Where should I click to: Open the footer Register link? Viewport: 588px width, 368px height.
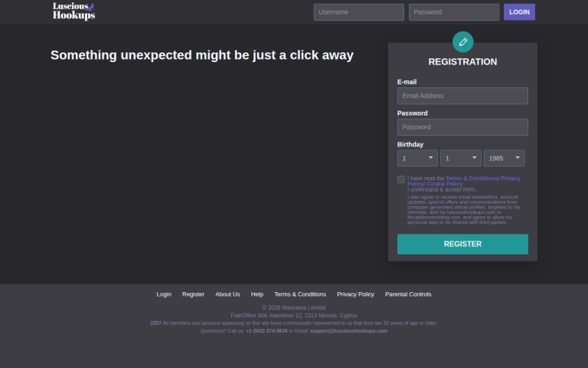coord(193,294)
